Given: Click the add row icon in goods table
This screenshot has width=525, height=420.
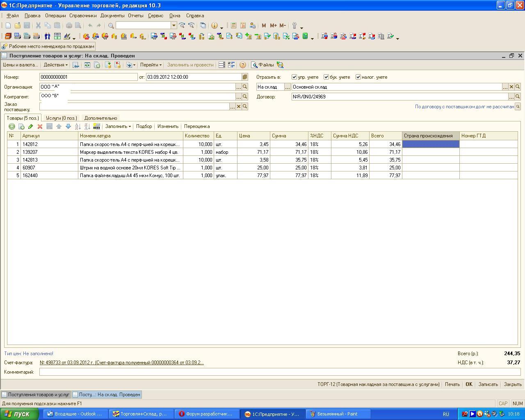Looking at the screenshot, I should (12, 127).
